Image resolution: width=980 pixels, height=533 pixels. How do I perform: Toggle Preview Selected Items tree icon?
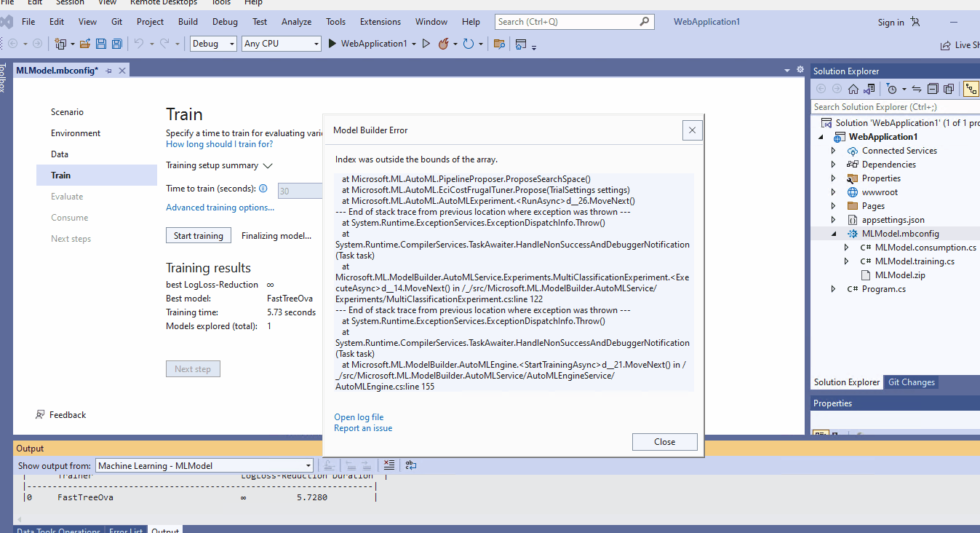pos(971,89)
